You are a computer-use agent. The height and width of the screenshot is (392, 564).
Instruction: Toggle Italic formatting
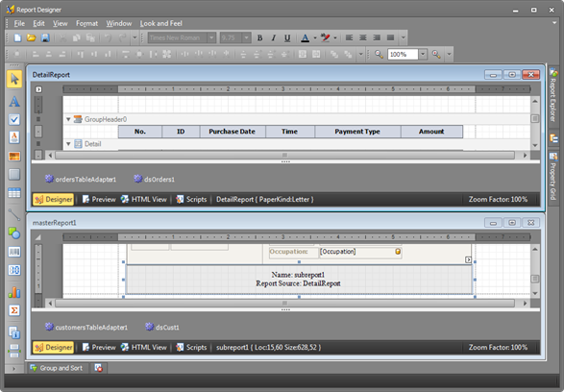[x=274, y=37]
